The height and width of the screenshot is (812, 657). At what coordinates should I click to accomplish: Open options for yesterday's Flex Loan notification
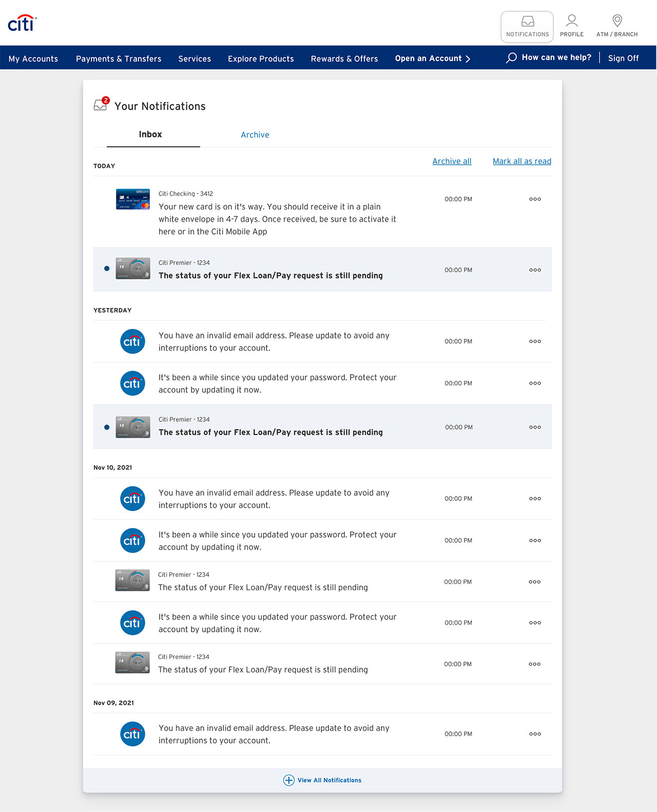tap(535, 427)
